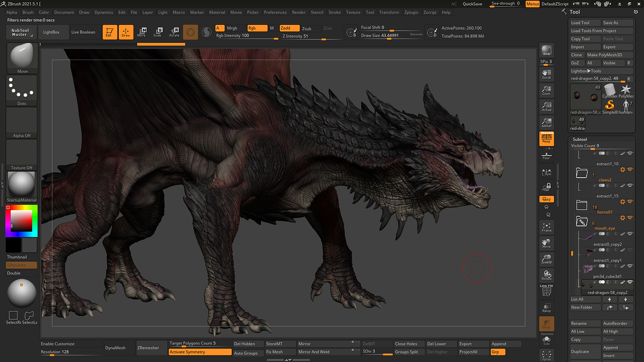This screenshot has width=644, height=362.
Task: Click the Rotate icon in right shelf
Action: pos(546,275)
